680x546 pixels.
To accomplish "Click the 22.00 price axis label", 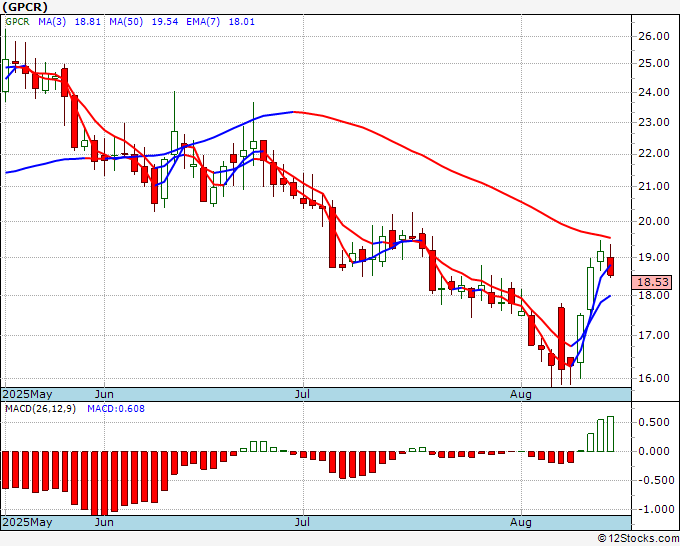I will [x=654, y=154].
